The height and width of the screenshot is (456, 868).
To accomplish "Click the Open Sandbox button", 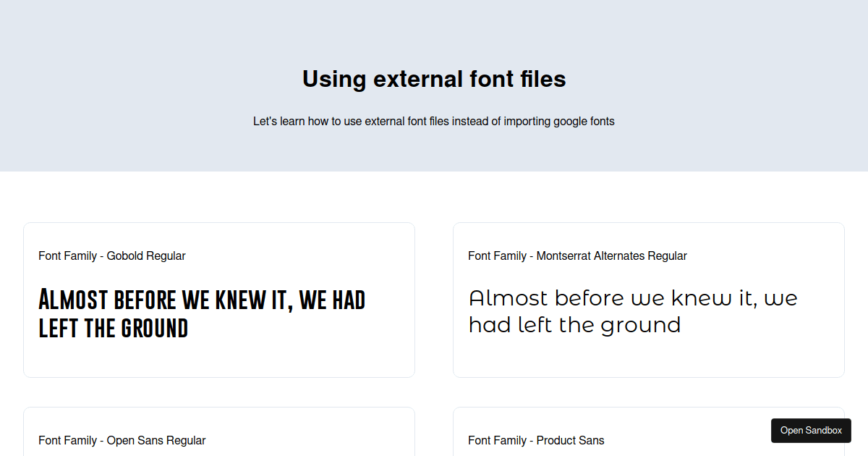I will [811, 431].
